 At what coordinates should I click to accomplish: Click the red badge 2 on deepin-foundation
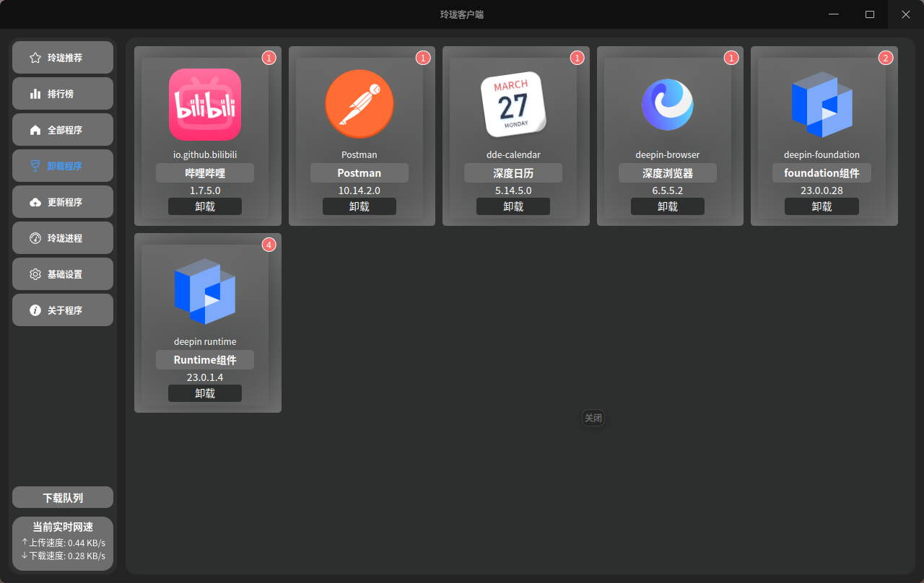click(x=886, y=58)
